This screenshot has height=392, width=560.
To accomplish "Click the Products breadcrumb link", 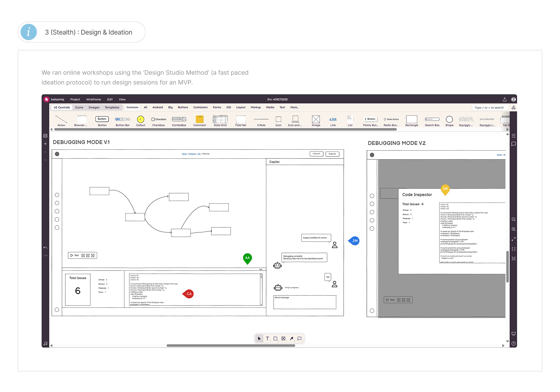I will click(192, 154).
